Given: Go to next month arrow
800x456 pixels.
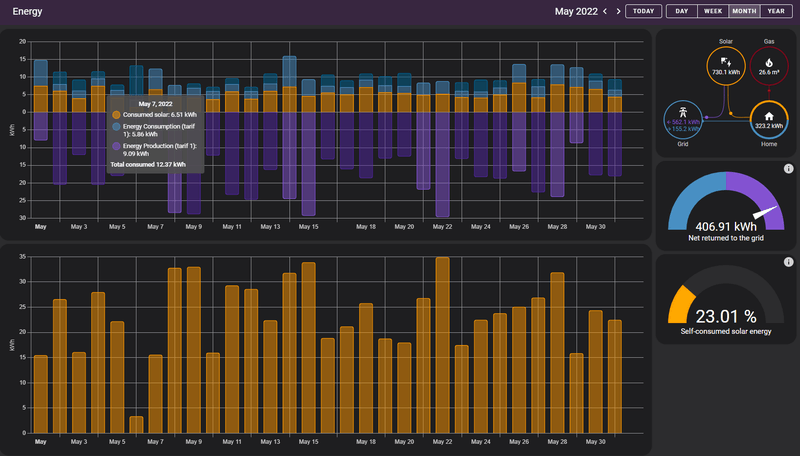Looking at the screenshot, I should coord(618,11).
